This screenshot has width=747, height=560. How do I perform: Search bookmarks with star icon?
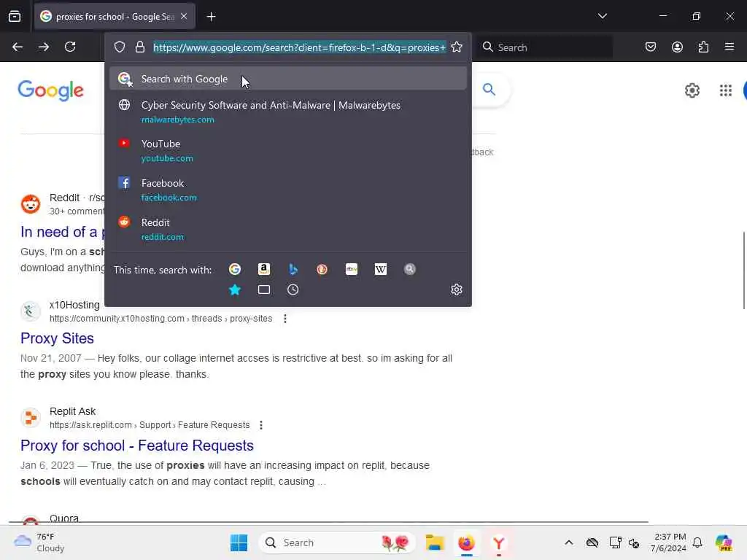pyautogui.click(x=234, y=289)
